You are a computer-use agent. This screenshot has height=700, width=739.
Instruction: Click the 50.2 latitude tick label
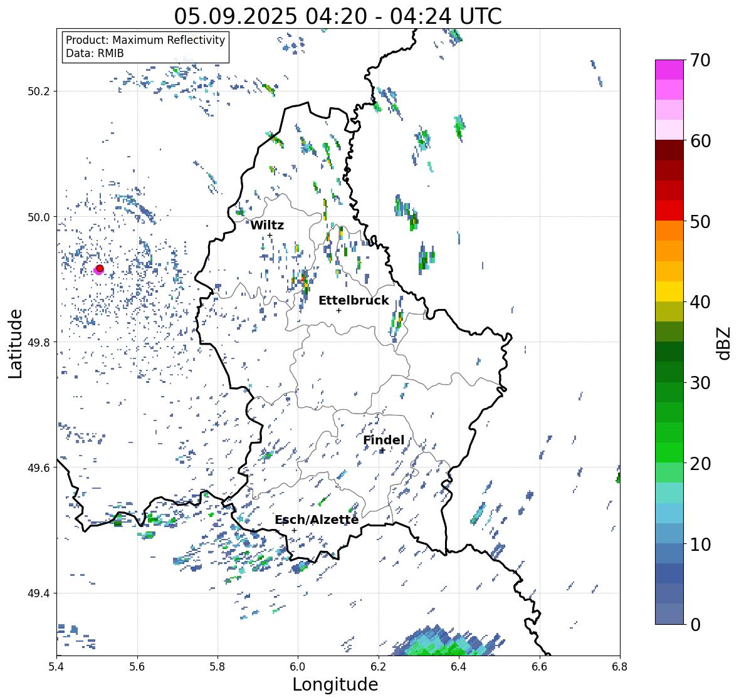pyautogui.click(x=39, y=91)
